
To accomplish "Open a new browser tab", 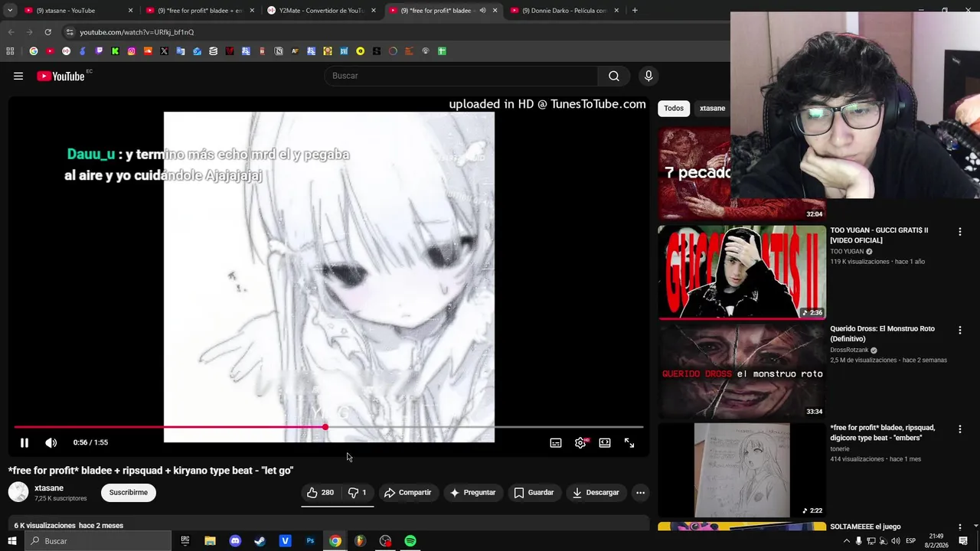I will pos(635,11).
